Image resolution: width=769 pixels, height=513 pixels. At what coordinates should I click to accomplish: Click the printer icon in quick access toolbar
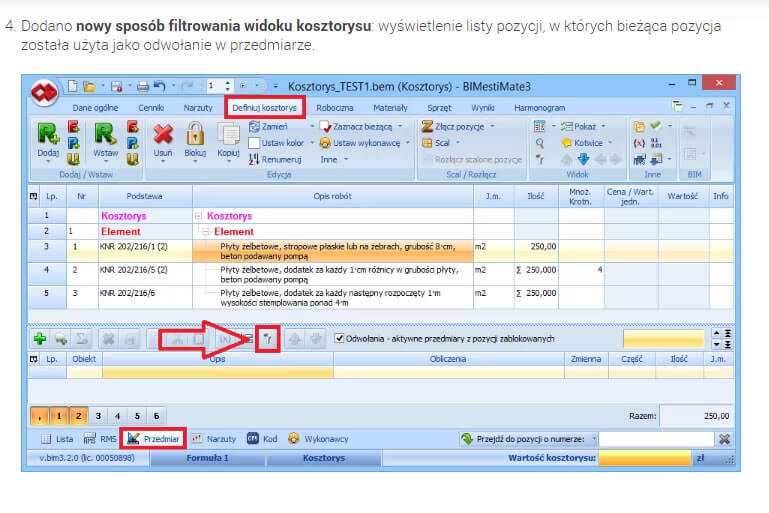(x=143, y=87)
